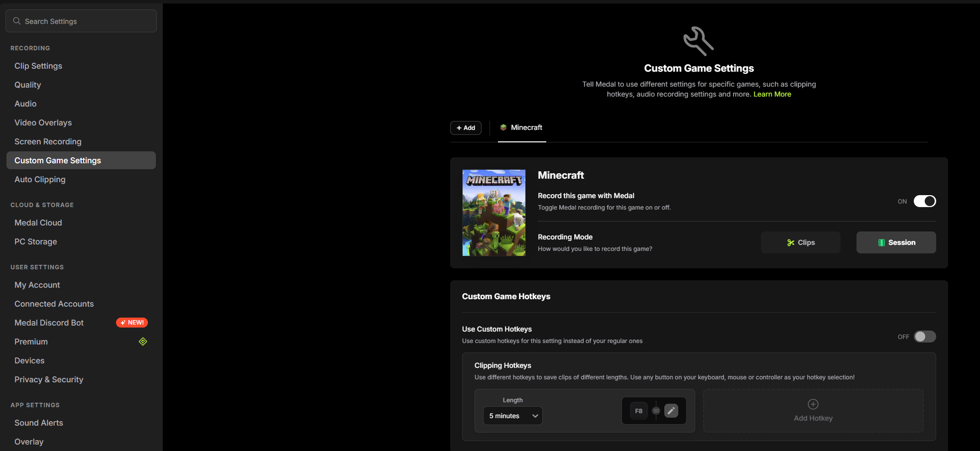Select Custom Game Settings sidebar item

coord(81,160)
